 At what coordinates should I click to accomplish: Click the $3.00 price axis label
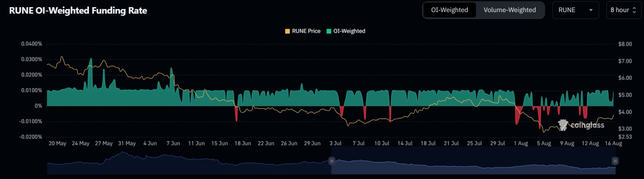click(x=625, y=128)
